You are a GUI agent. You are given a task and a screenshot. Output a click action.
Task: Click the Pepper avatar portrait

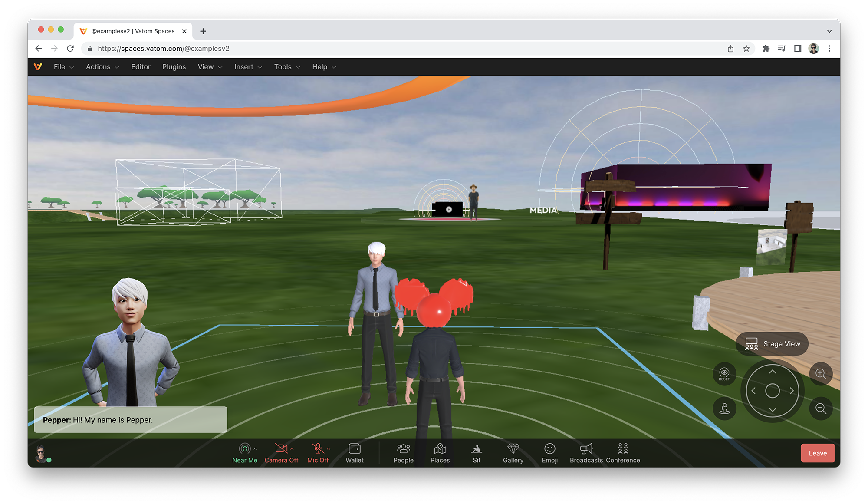click(x=130, y=343)
